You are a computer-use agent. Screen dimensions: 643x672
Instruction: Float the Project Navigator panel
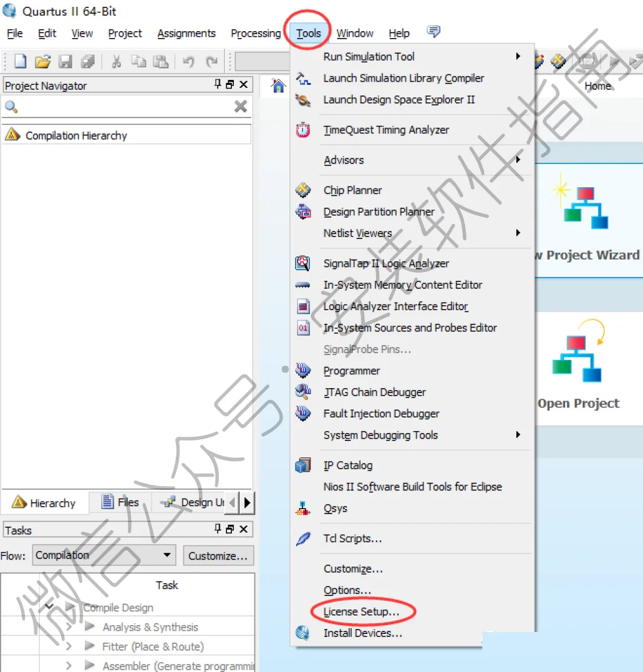(230, 84)
